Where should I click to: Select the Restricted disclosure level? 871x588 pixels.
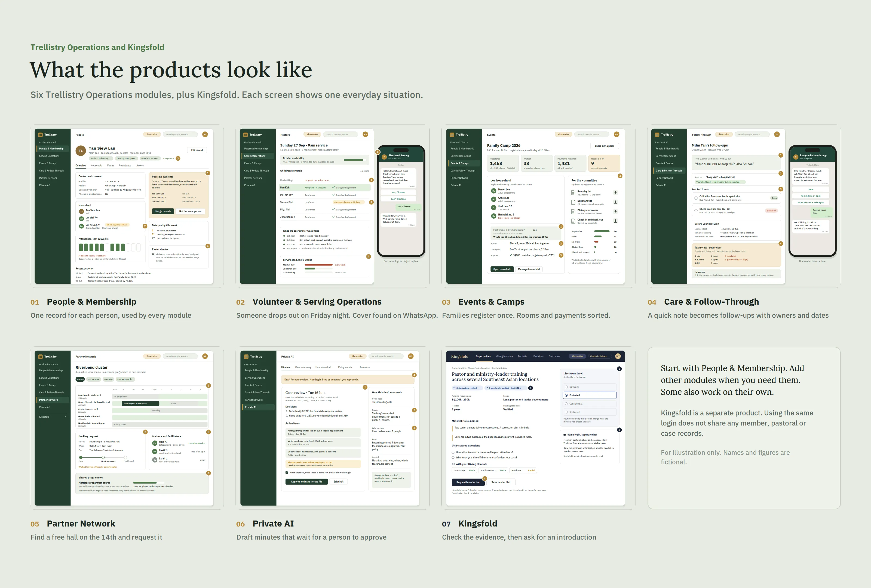[x=590, y=412]
